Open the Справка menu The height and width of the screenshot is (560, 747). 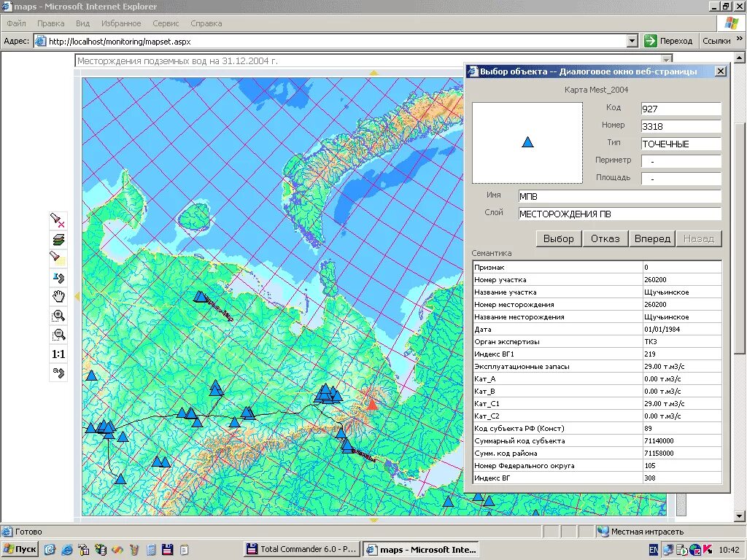click(x=206, y=23)
